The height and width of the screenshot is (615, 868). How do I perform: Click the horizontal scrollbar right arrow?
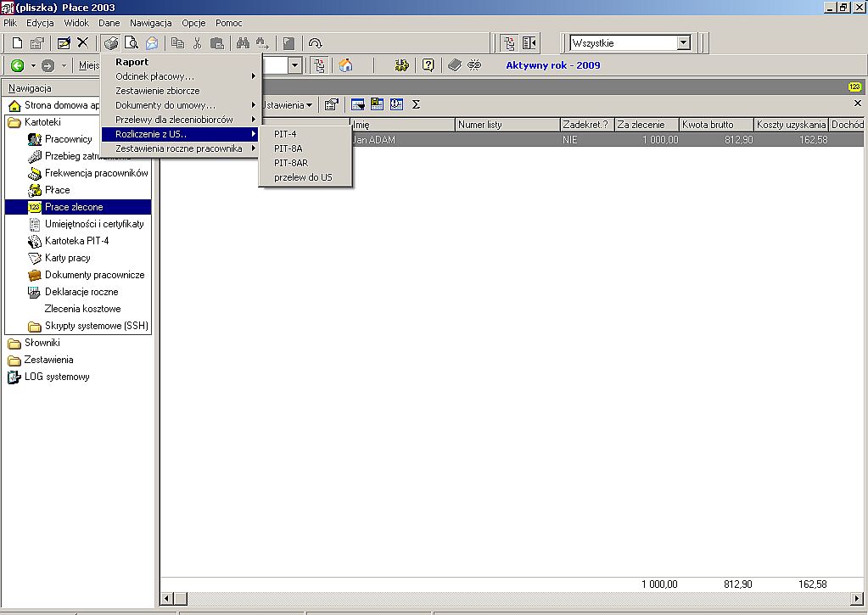tap(857, 598)
